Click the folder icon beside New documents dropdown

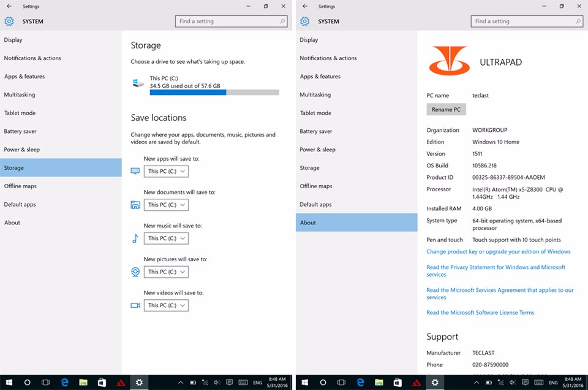135,205
